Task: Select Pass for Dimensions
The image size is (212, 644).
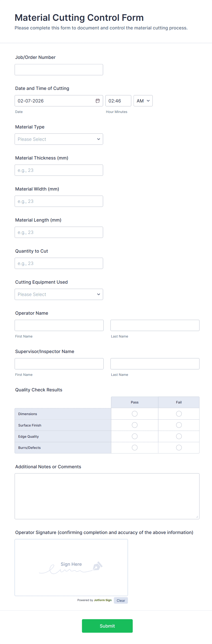Action: pyautogui.click(x=134, y=414)
